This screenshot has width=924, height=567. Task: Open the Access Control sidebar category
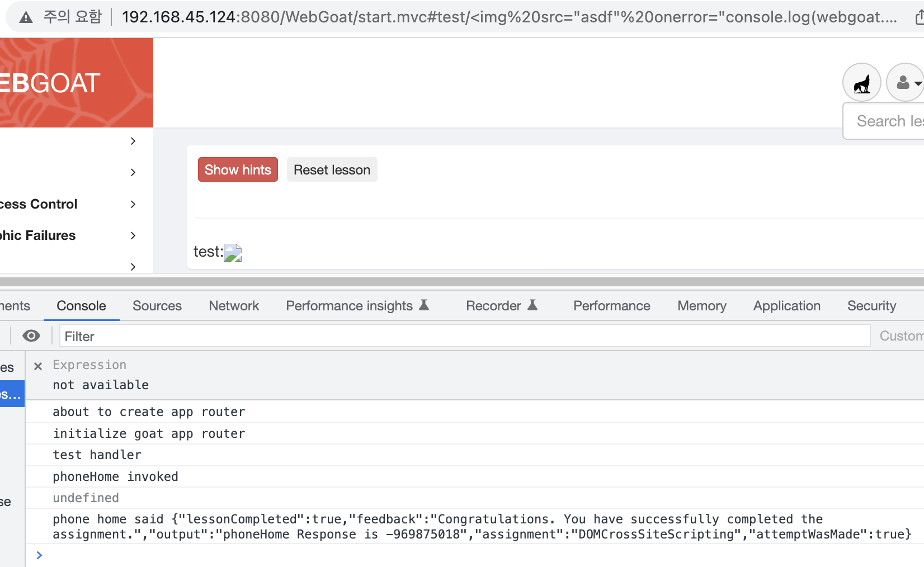[39, 204]
